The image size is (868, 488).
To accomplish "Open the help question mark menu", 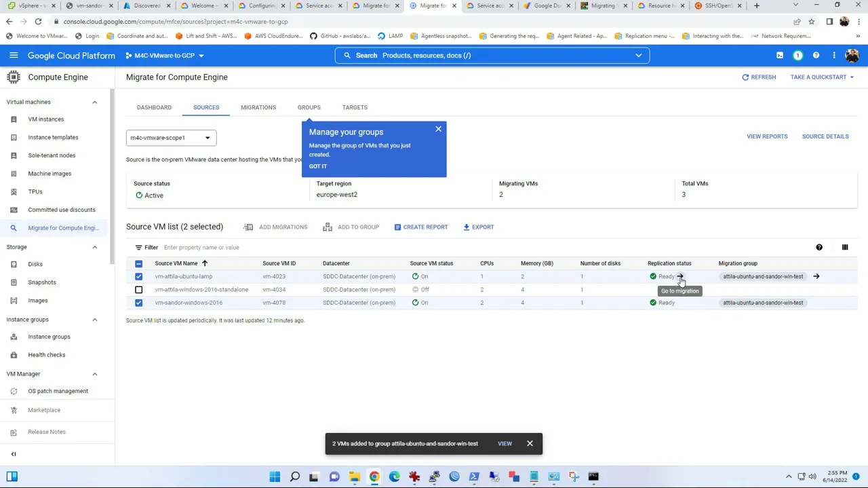I will 816,56.
